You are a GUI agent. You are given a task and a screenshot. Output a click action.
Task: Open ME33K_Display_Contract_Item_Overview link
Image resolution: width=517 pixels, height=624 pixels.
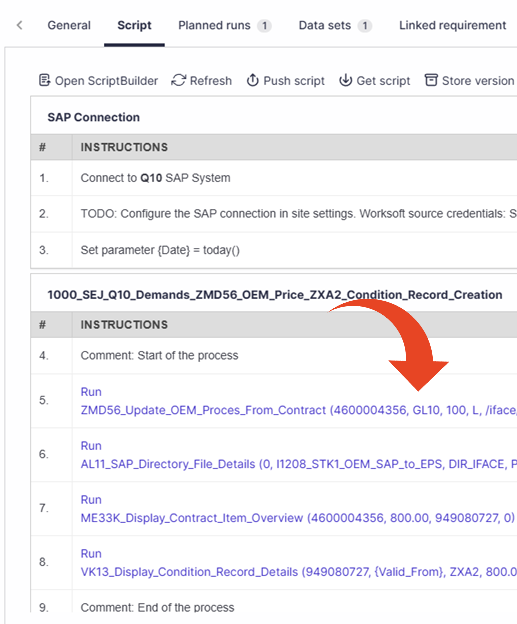pyautogui.click(x=191, y=518)
